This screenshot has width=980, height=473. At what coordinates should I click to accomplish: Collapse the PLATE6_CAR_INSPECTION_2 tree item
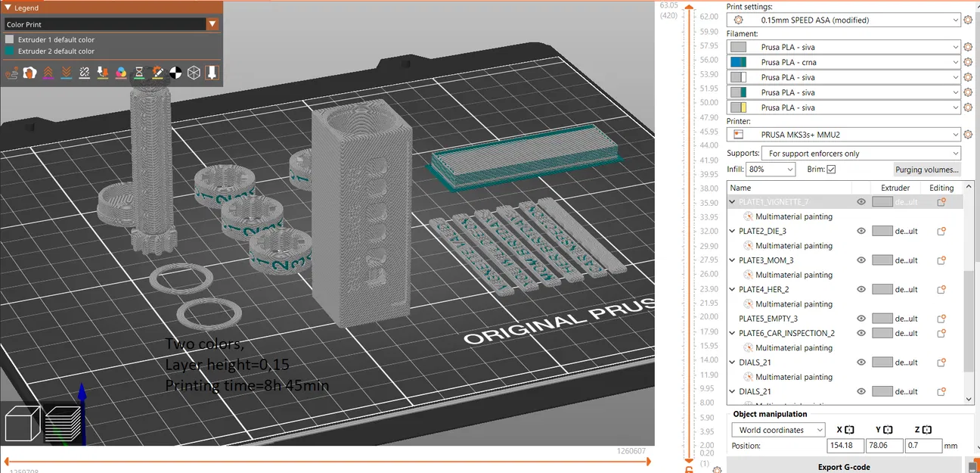tap(732, 333)
